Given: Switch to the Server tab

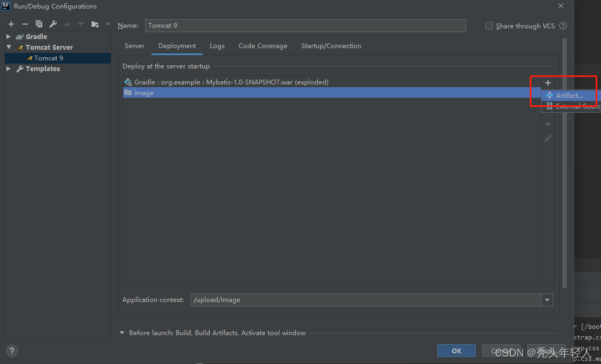Looking at the screenshot, I should (134, 46).
